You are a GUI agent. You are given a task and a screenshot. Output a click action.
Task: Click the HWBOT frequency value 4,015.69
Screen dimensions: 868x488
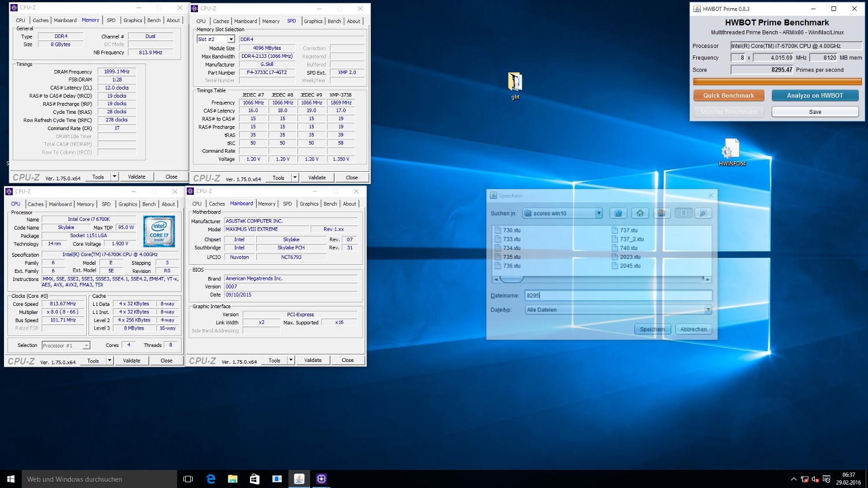(774, 58)
